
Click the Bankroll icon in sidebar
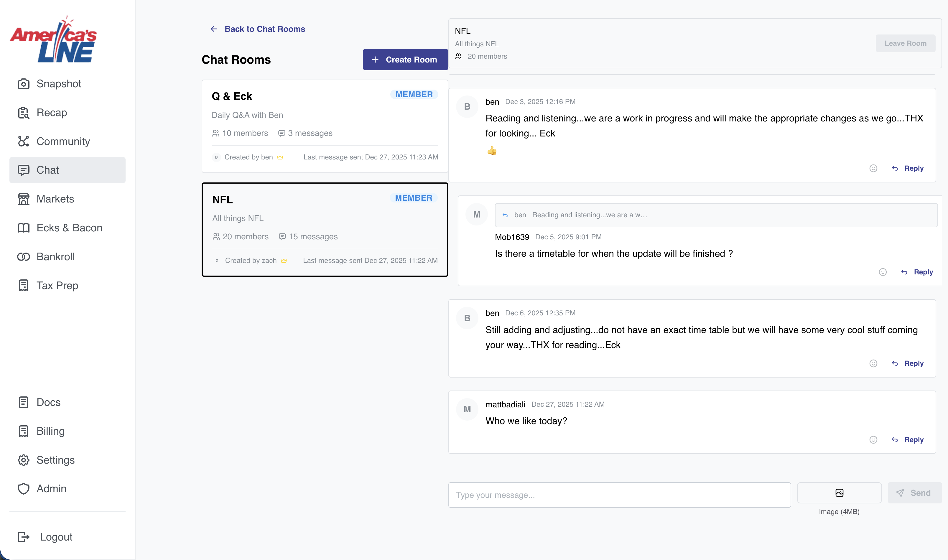[x=23, y=257]
